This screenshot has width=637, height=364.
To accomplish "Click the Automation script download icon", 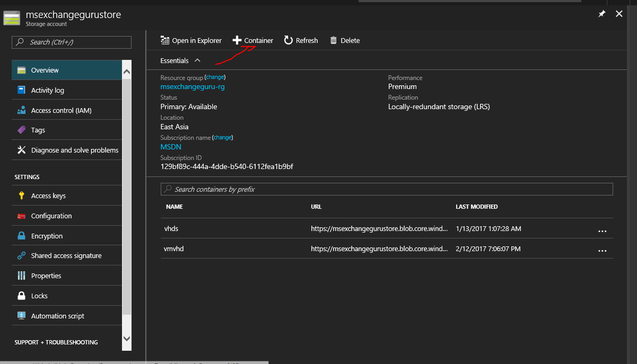I will click(22, 316).
